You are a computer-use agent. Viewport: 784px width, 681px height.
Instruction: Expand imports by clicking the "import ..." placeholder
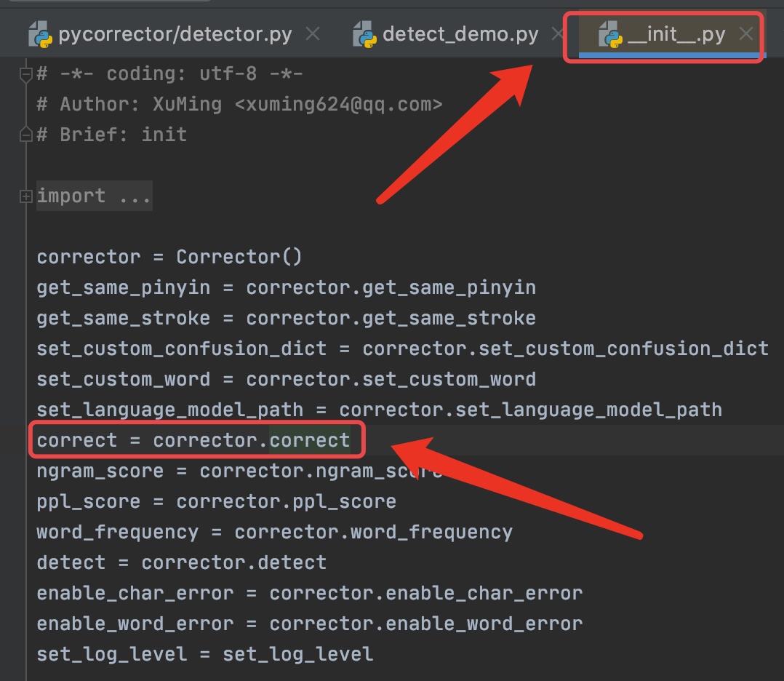(x=95, y=195)
